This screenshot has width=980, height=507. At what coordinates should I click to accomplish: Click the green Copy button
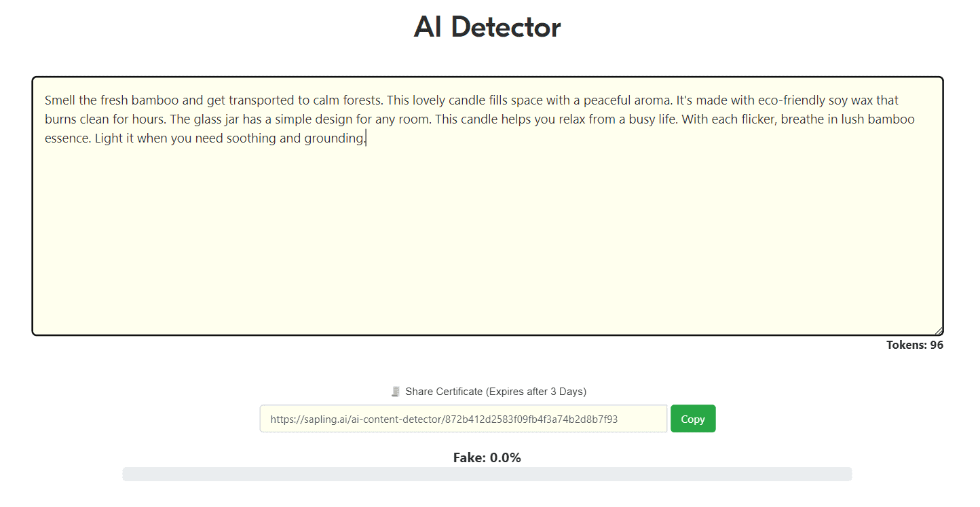click(693, 419)
